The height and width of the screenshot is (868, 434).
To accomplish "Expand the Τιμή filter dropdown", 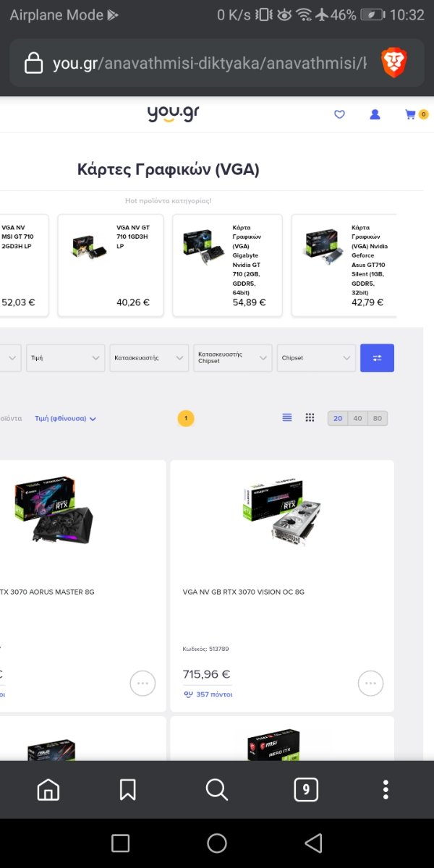I will 65,357.
